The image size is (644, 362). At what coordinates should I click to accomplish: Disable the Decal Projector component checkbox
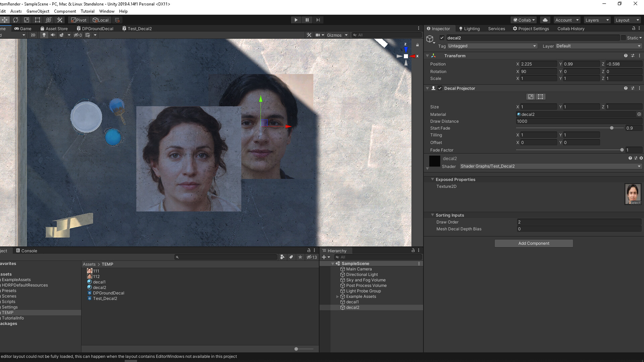tap(440, 88)
